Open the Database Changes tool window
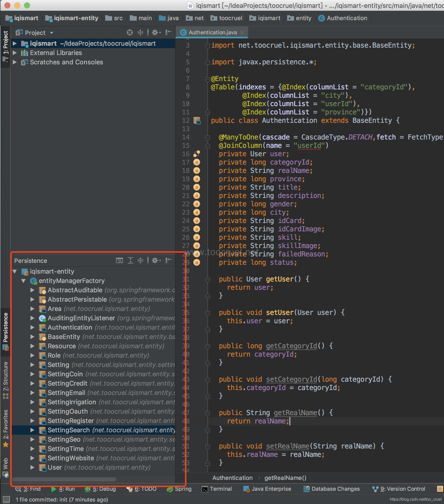 click(331, 489)
